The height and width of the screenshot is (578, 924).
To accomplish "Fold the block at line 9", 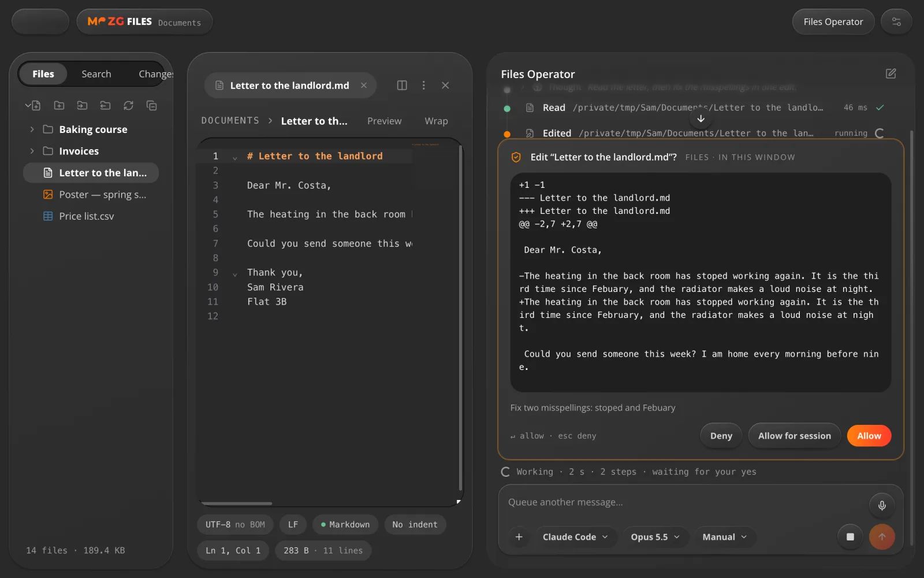I will [234, 274].
